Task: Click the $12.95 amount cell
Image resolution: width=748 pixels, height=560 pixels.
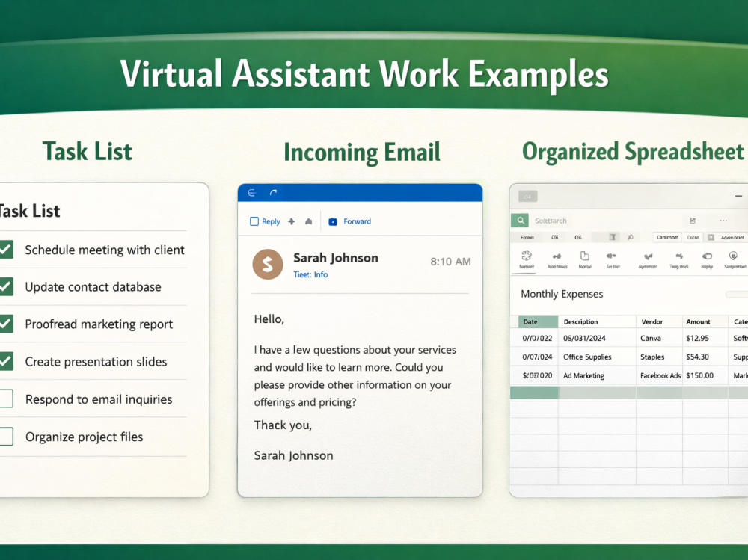Action: (x=705, y=338)
